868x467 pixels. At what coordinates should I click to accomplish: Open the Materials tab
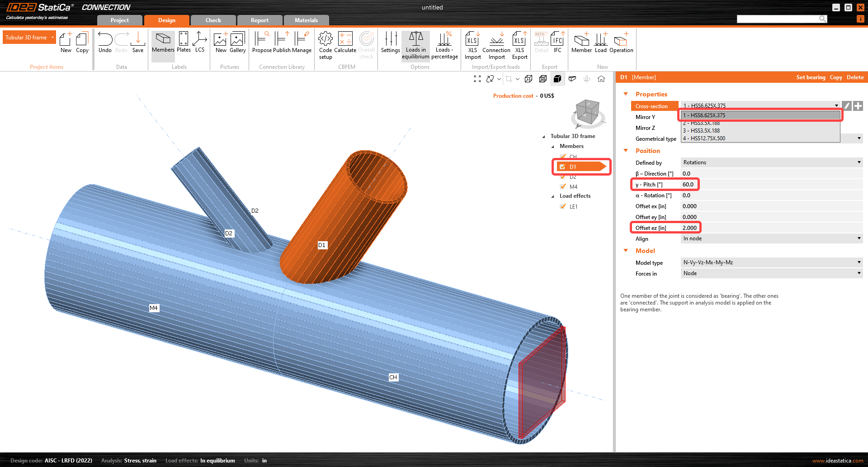tap(306, 20)
